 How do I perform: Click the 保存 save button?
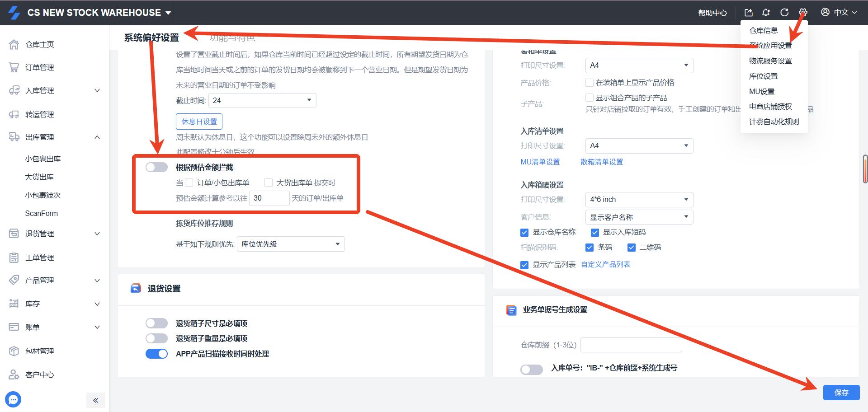[x=841, y=393]
